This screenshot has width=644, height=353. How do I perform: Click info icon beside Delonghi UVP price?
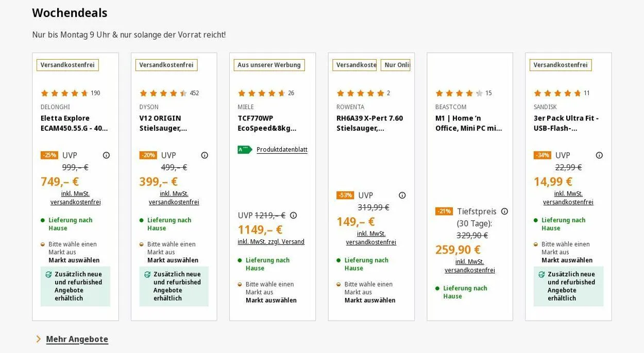point(106,155)
